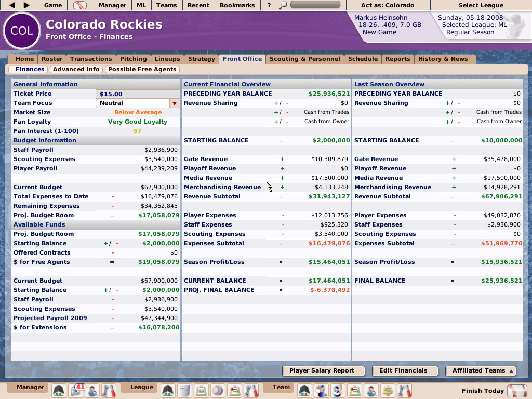
Task: Switch to the Roster tab
Action: 52,59
